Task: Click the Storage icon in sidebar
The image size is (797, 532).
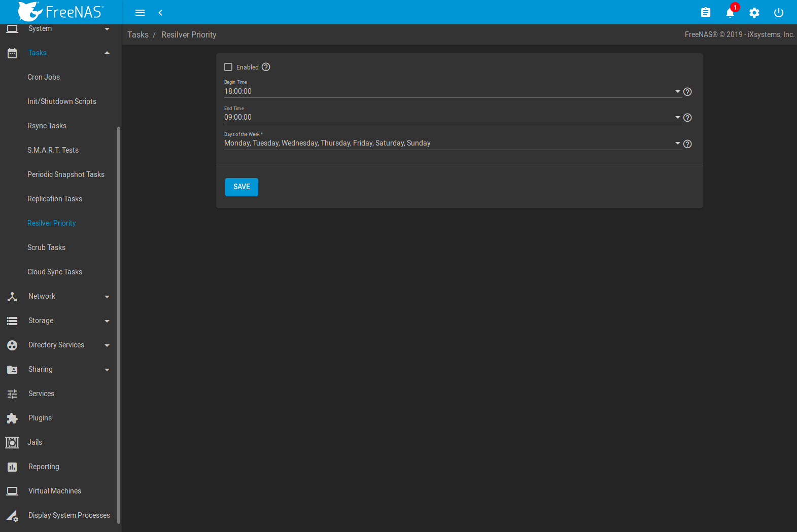Action: pyautogui.click(x=12, y=321)
